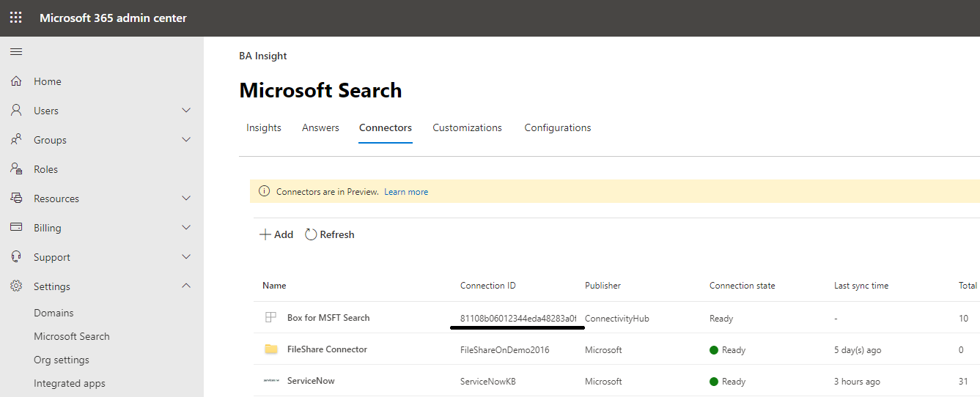Click the Support headset icon
This screenshot has height=397, width=980.
(x=16, y=257)
